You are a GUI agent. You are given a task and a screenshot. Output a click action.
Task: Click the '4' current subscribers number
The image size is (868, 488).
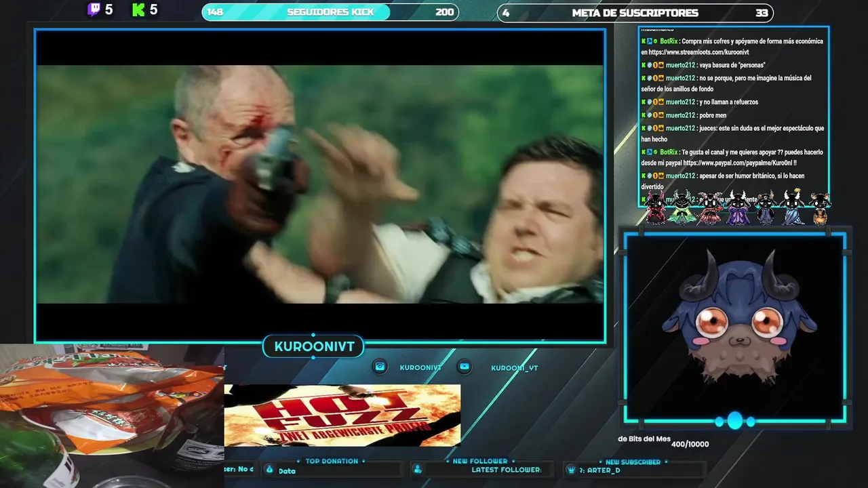[505, 13]
